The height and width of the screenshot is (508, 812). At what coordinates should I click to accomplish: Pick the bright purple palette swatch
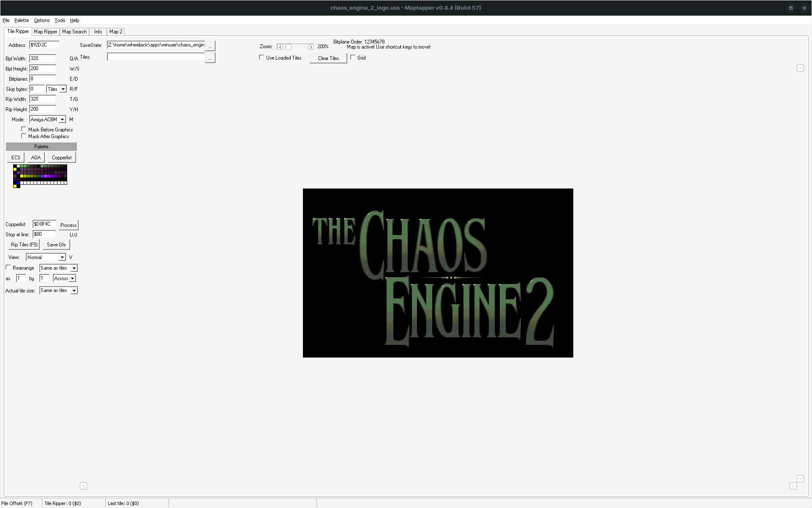(49, 176)
